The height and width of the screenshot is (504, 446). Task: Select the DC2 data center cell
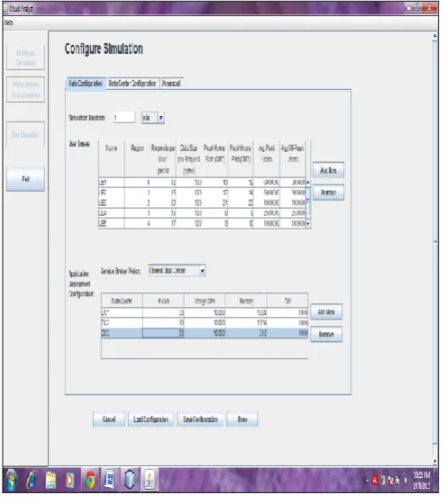(x=122, y=322)
